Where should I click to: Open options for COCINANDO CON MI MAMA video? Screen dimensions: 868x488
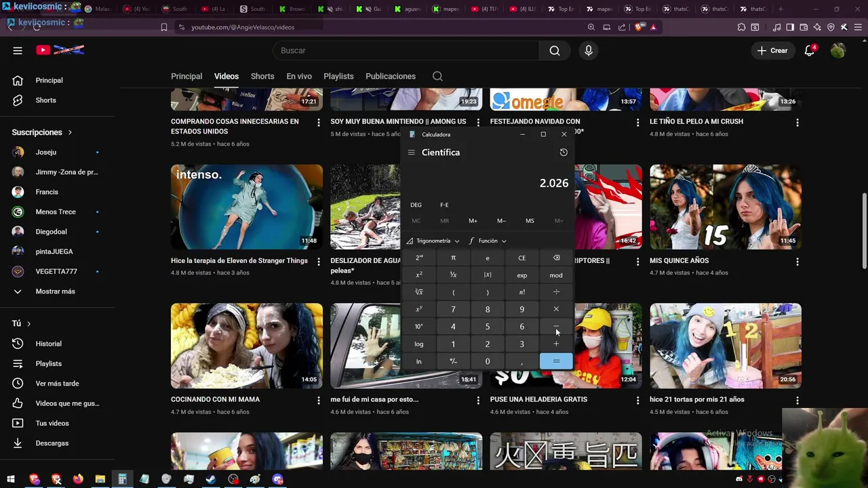[x=318, y=401]
